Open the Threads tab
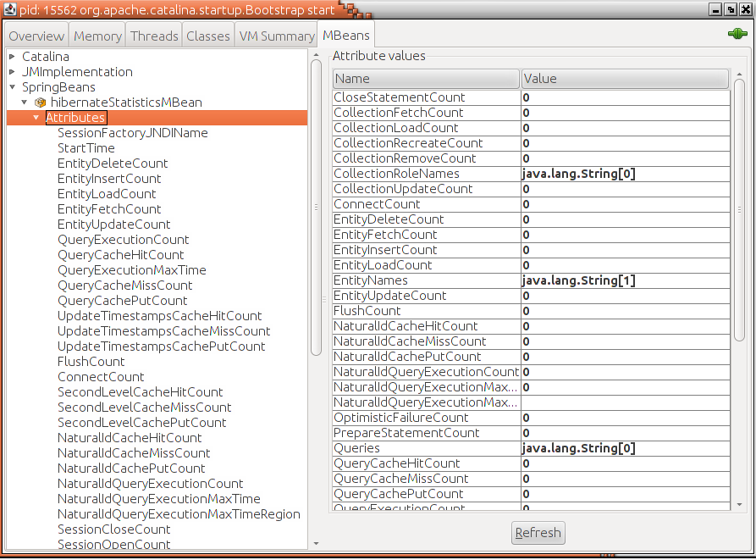The image size is (756, 560). point(154,36)
